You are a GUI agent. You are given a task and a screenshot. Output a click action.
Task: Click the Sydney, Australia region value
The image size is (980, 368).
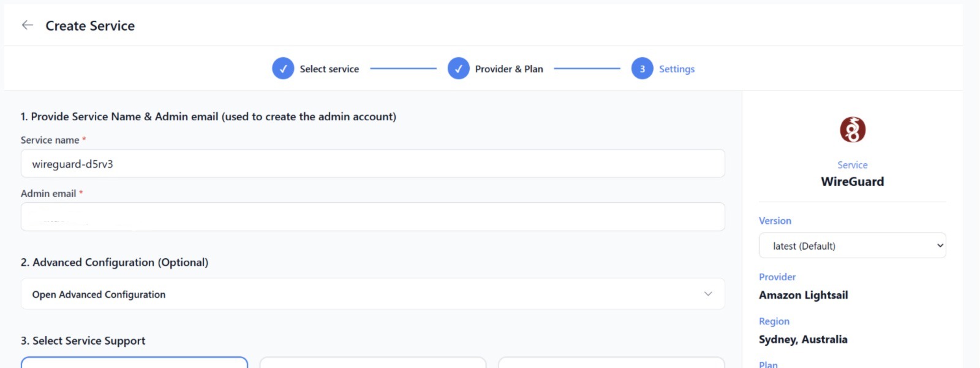[x=803, y=339]
